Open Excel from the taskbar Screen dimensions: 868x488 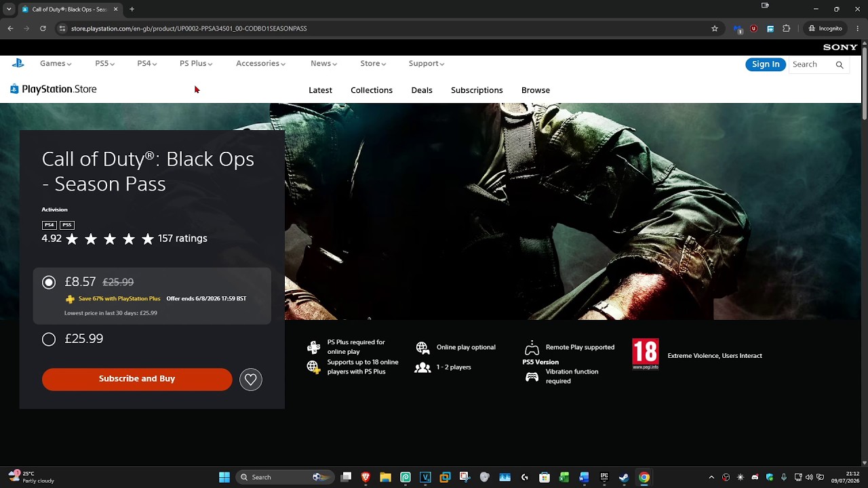coord(564,477)
